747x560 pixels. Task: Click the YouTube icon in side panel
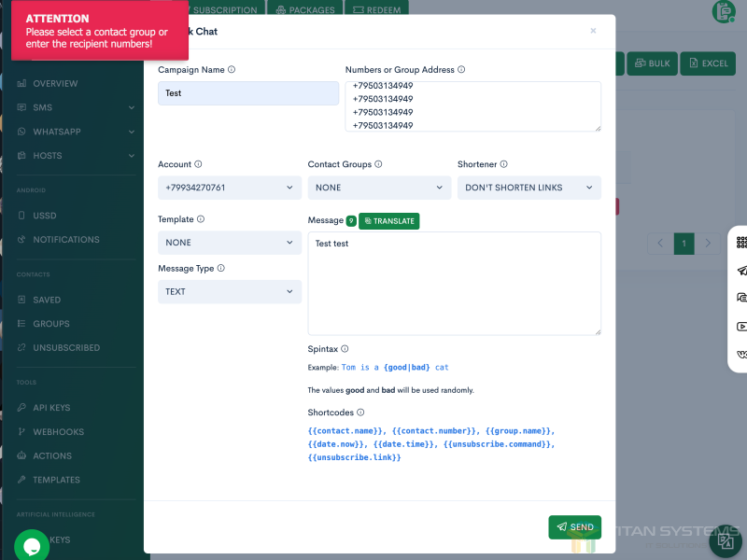coord(741,327)
